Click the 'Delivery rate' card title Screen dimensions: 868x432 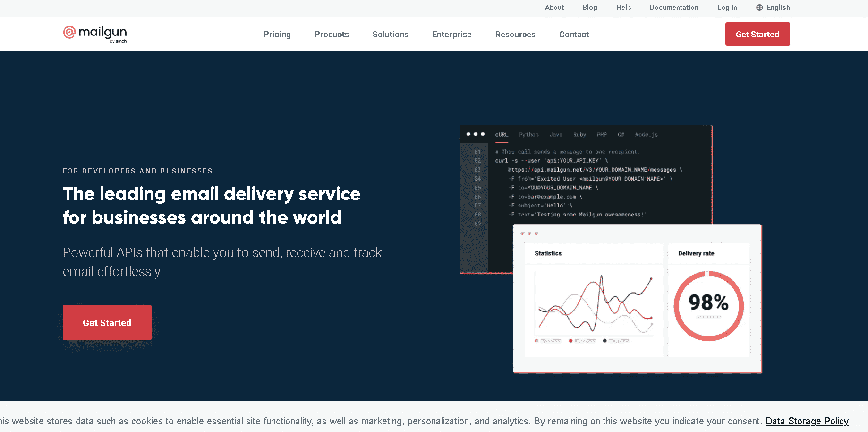click(x=696, y=253)
